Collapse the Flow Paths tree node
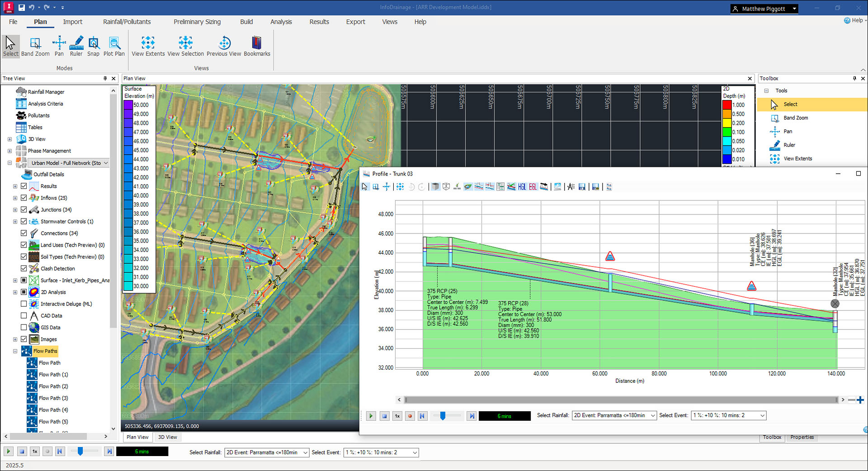The height and width of the screenshot is (471, 868). (15, 351)
